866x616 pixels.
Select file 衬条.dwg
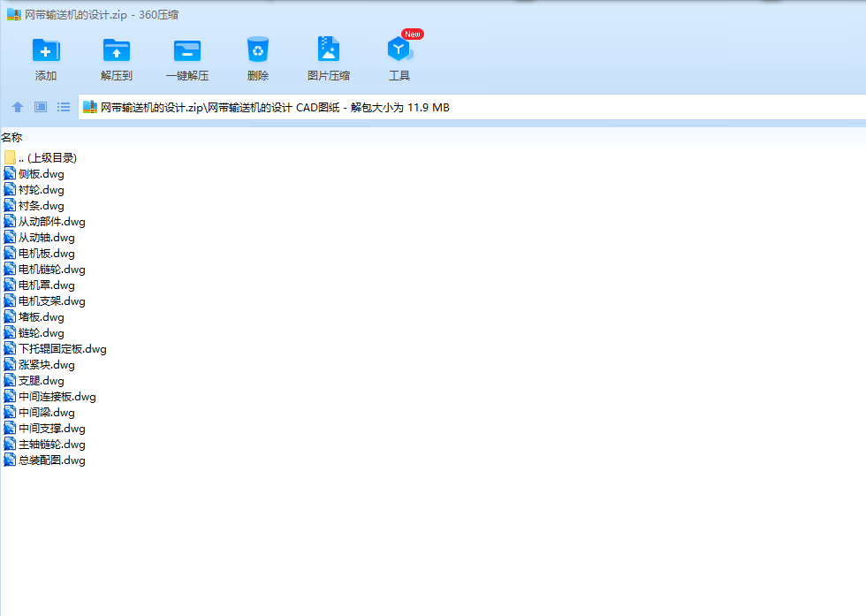(x=34, y=206)
